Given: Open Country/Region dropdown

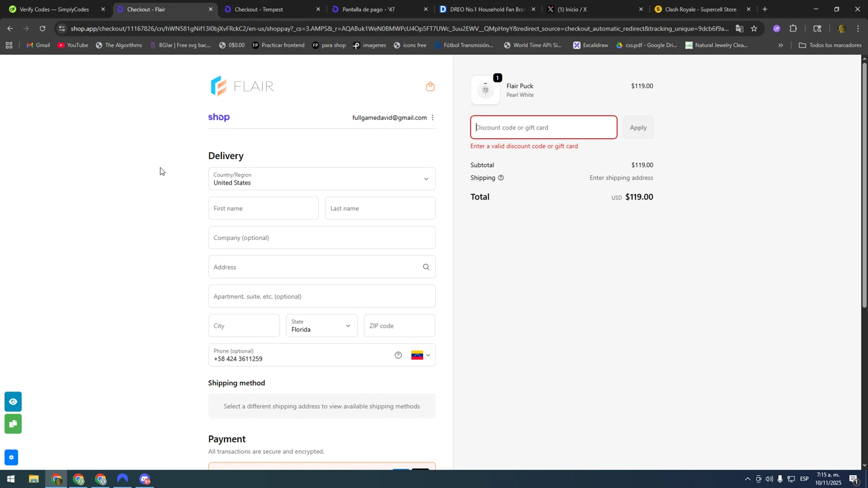Looking at the screenshot, I should [x=322, y=179].
